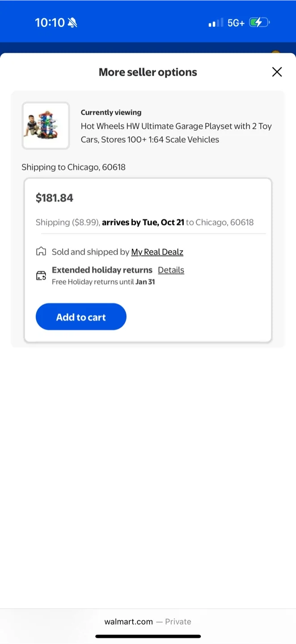Image resolution: width=296 pixels, height=644 pixels.
Task: Tap the Shipping to Chicago, 60618 text
Action: tap(73, 167)
